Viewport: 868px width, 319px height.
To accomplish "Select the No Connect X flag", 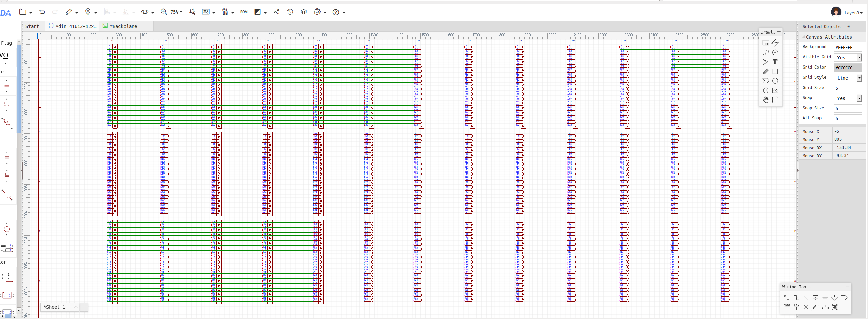I will pos(806,307).
